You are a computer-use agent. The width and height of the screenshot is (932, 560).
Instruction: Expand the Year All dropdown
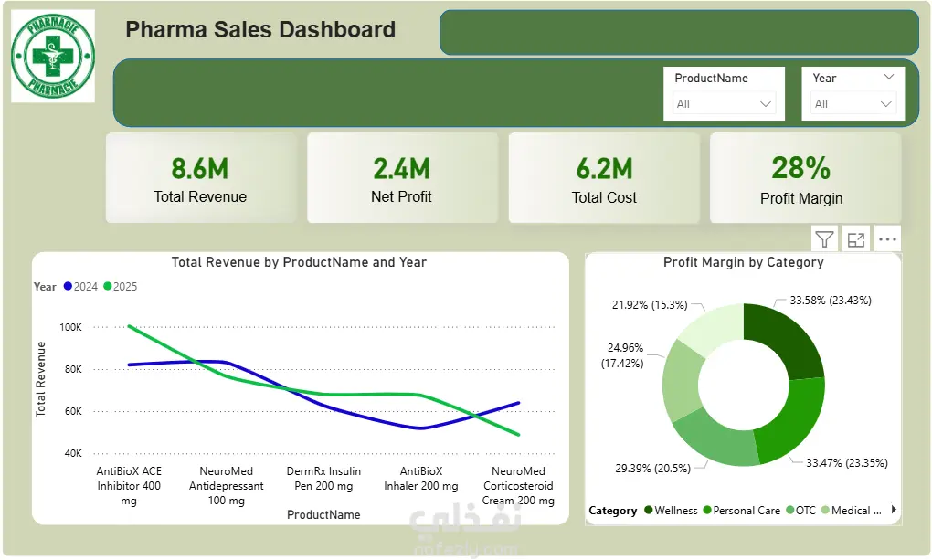click(x=853, y=104)
